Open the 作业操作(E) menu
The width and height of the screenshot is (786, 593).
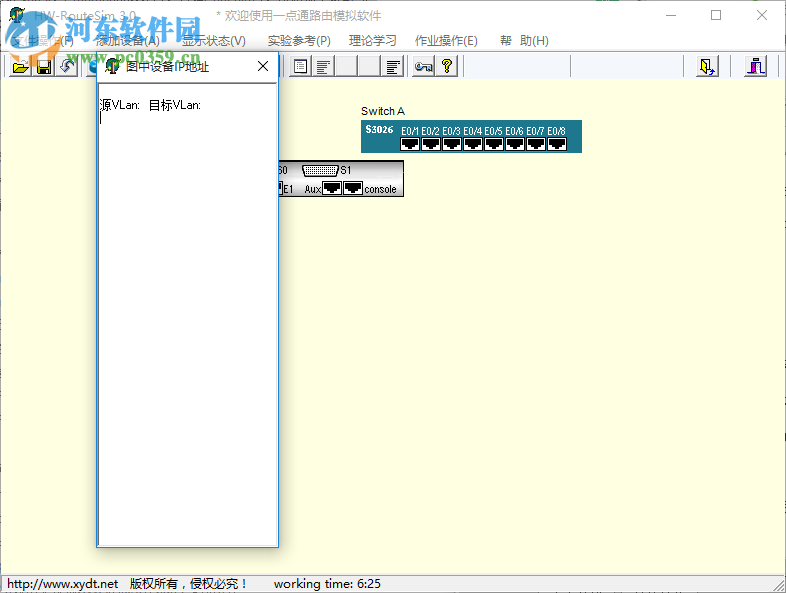click(x=446, y=41)
